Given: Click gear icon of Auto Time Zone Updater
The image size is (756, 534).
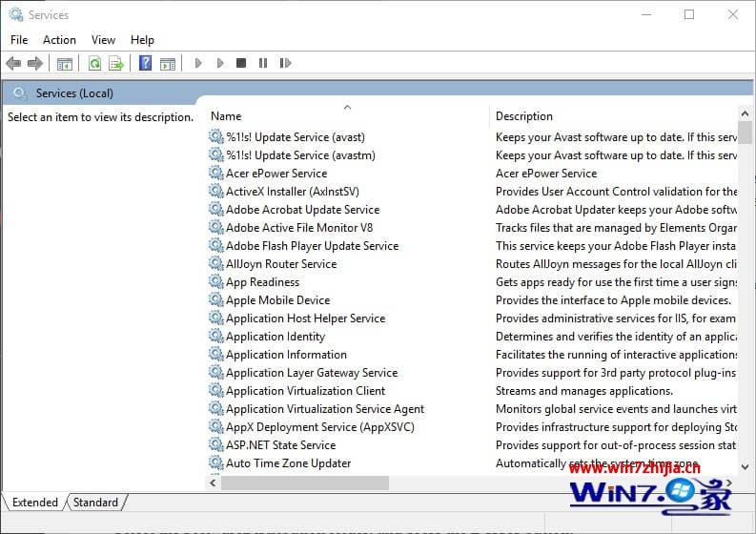Looking at the screenshot, I should tap(216, 462).
